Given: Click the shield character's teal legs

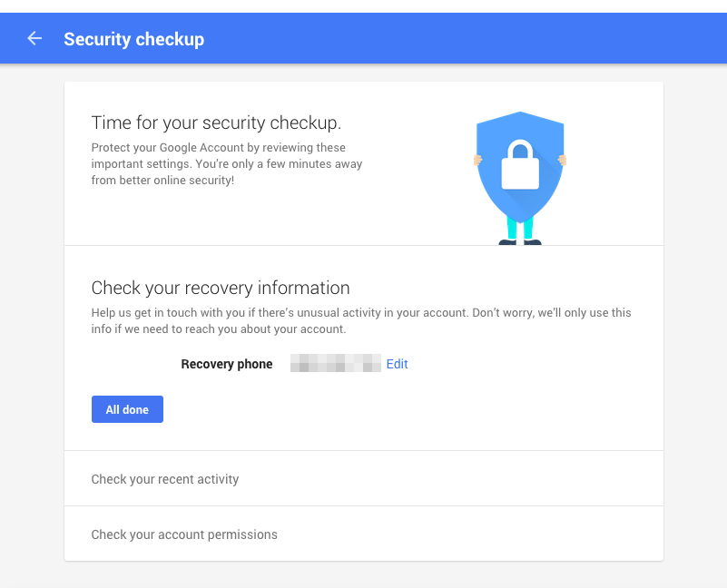Looking at the screenshot, I should 520,228.
